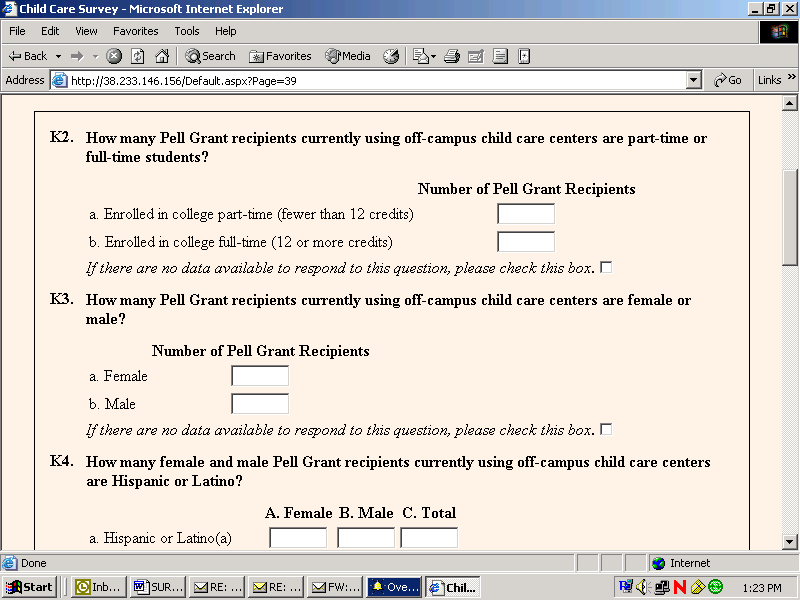Click the scrollbar up arrow

[790, 104]
